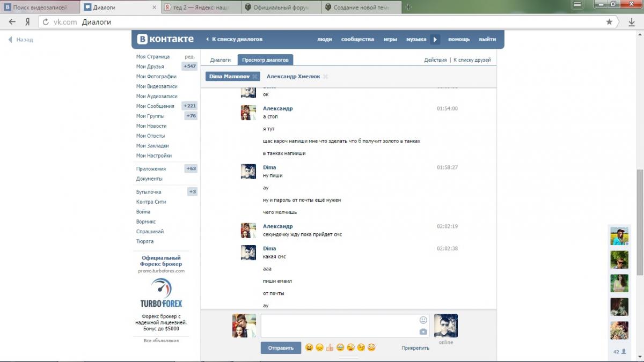Open музыка in top navigation

pos(416,39)
